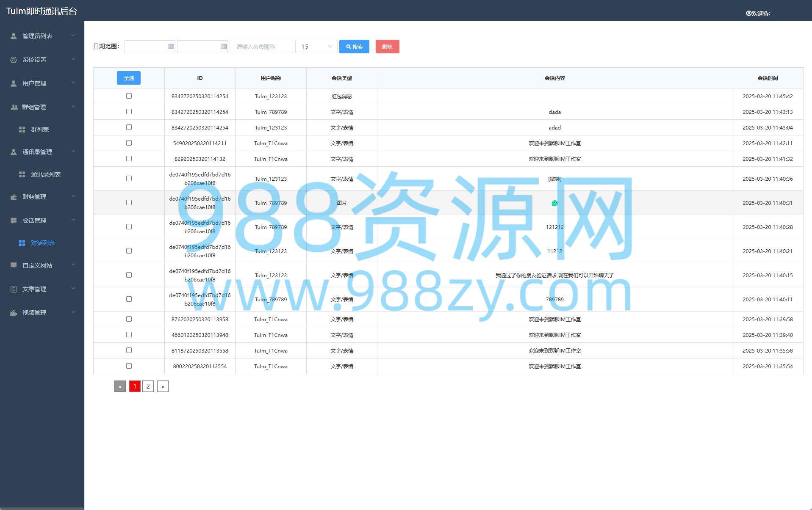Open the start date calendar icon
Image resolution: width=812 pixels, height=510 pixels.
171,47
